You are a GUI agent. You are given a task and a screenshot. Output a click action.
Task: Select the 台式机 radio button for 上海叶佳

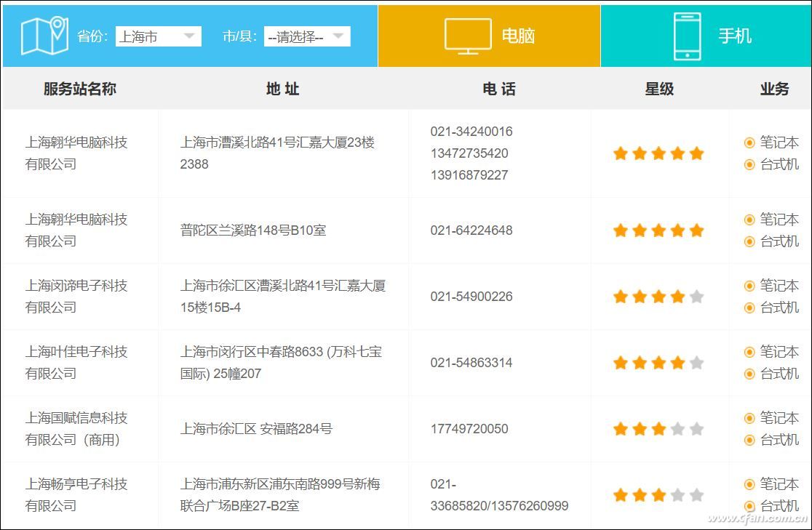click(x=749, y=374)
